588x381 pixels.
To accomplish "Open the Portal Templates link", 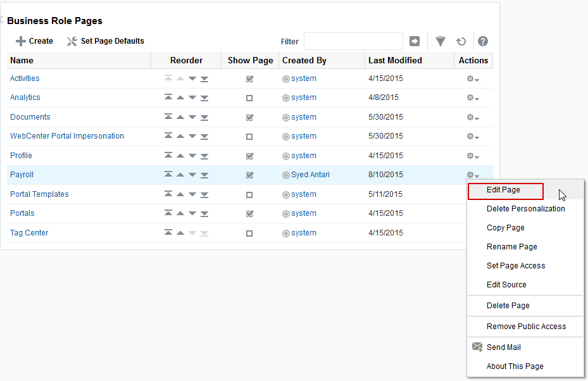I will click(39, 194).
